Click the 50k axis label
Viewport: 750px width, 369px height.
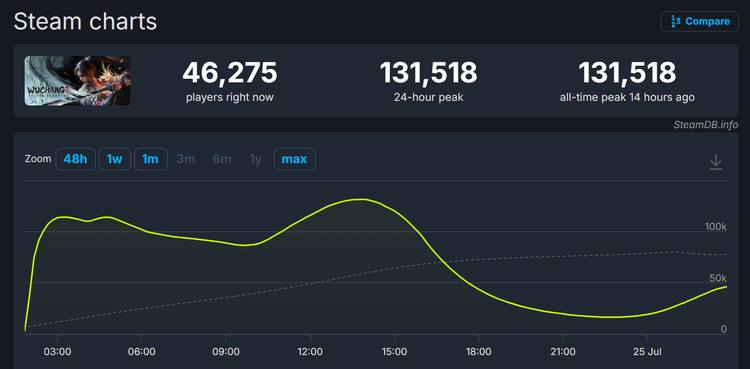point(718,278)
